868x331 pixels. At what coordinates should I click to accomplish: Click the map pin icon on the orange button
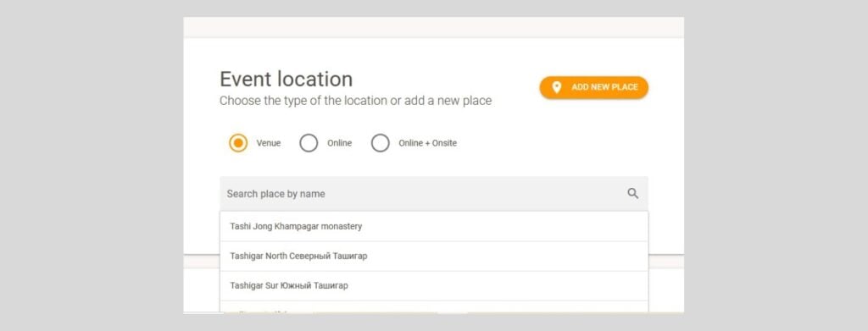point(557,87)
